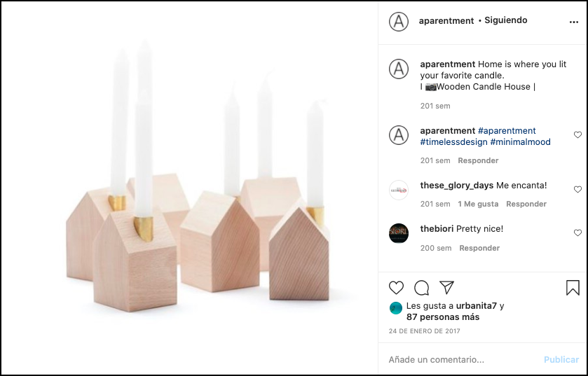Image resolution: width=588 pixels, height=376 pixels.
Task: Reply to thebiori's comment
Action: click(x=479, y=248)
